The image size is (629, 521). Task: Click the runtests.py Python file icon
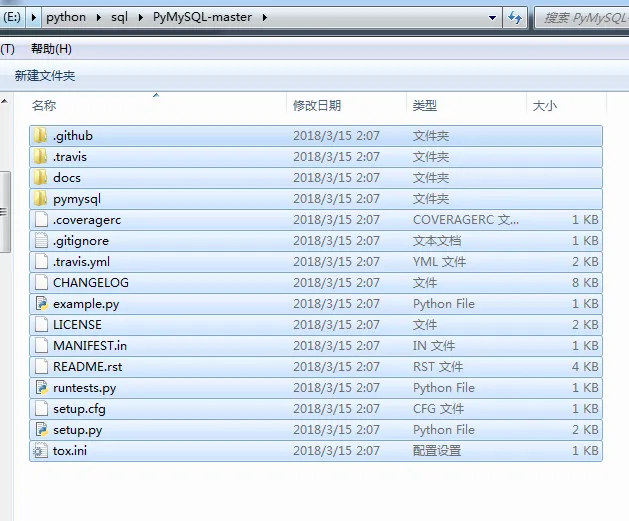[x=41, y=387]
